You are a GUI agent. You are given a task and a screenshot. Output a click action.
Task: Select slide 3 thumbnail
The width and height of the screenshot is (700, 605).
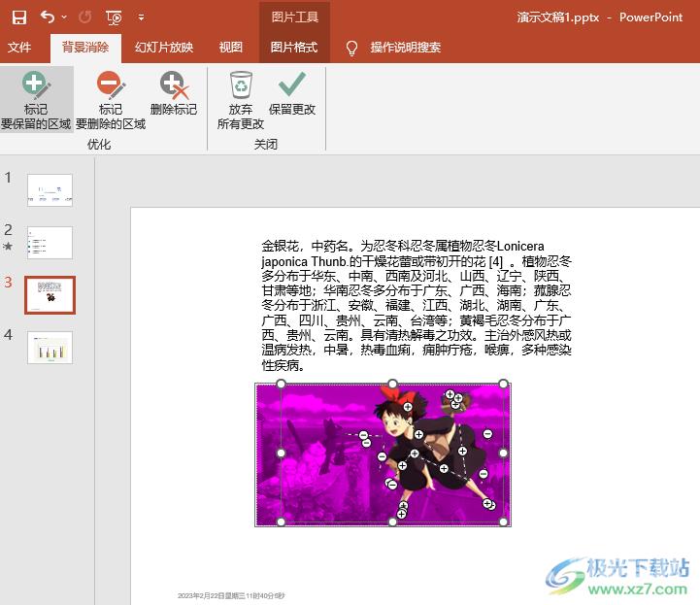[x=50, y=294]
